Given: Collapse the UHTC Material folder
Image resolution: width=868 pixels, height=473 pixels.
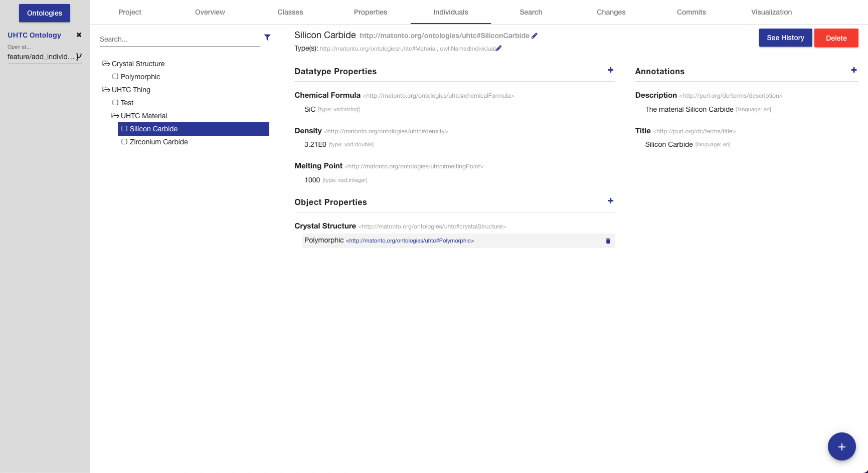Looking at the screenshot, I should pos(115,115).
